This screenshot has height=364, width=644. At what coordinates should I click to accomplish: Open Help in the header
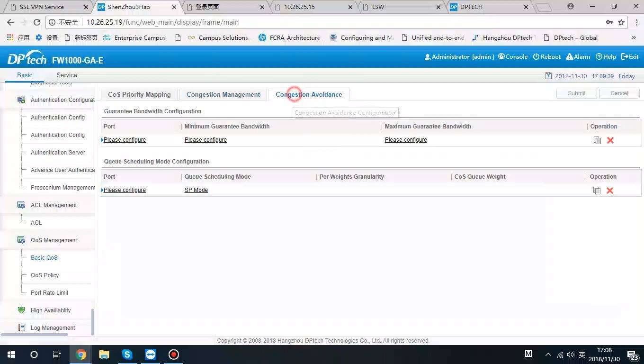pyautogui.click(x=606, y=57)
